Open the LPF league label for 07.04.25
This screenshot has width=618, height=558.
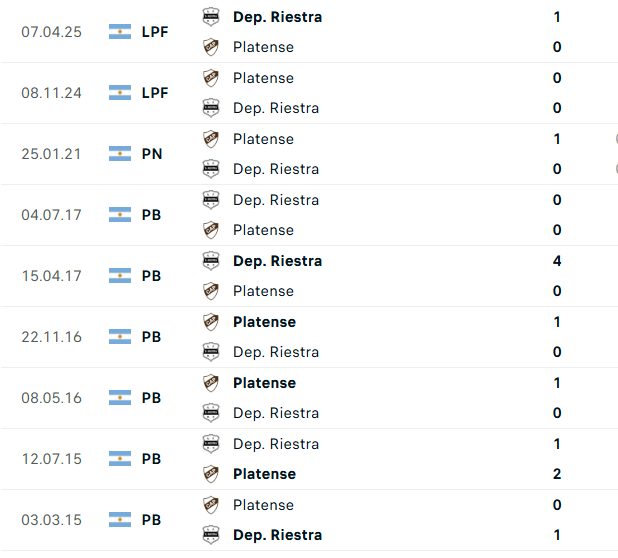[155, 32]
